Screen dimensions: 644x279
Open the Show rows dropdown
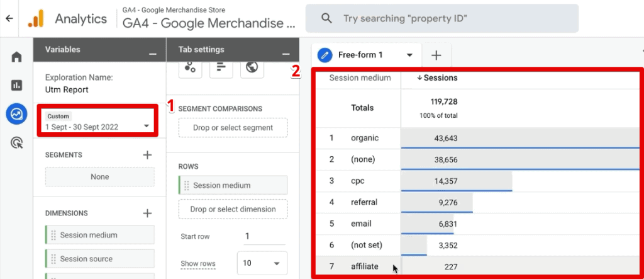pos(262,263)
